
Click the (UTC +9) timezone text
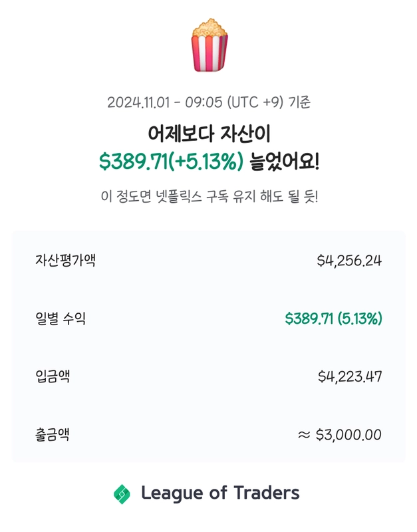[x=255, y=102]
